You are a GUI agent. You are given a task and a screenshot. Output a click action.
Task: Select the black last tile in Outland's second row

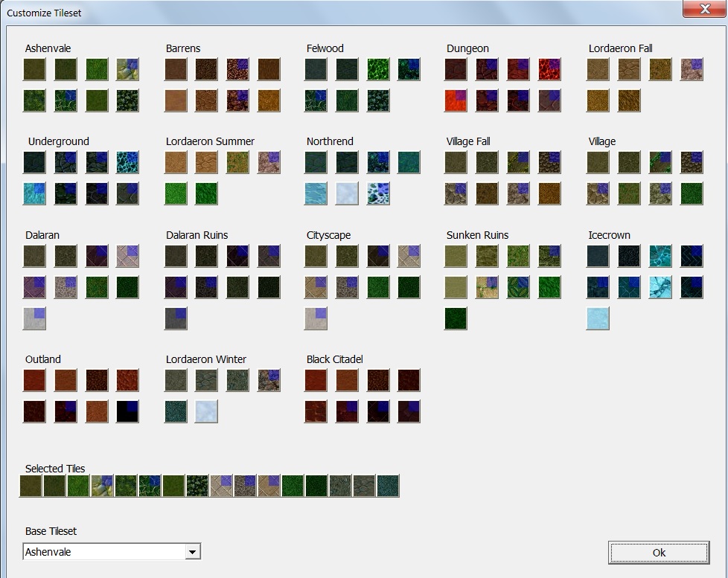[x=128, y=411]
